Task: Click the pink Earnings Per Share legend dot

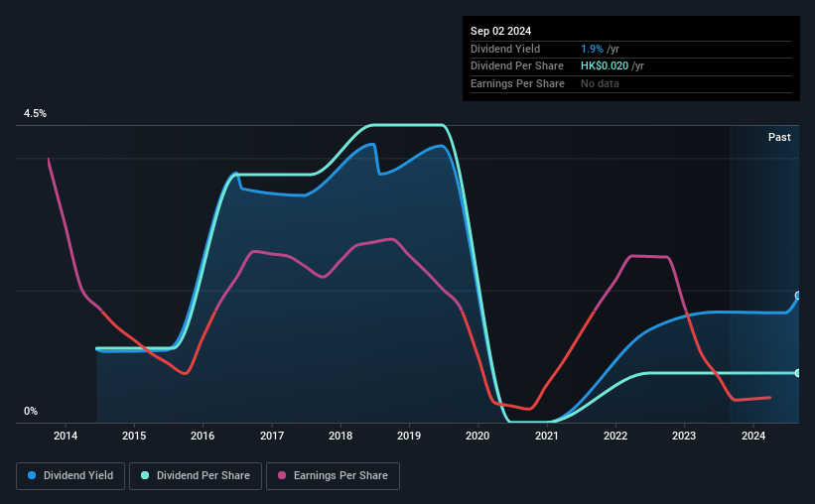Action: click(x=282, y=475)
